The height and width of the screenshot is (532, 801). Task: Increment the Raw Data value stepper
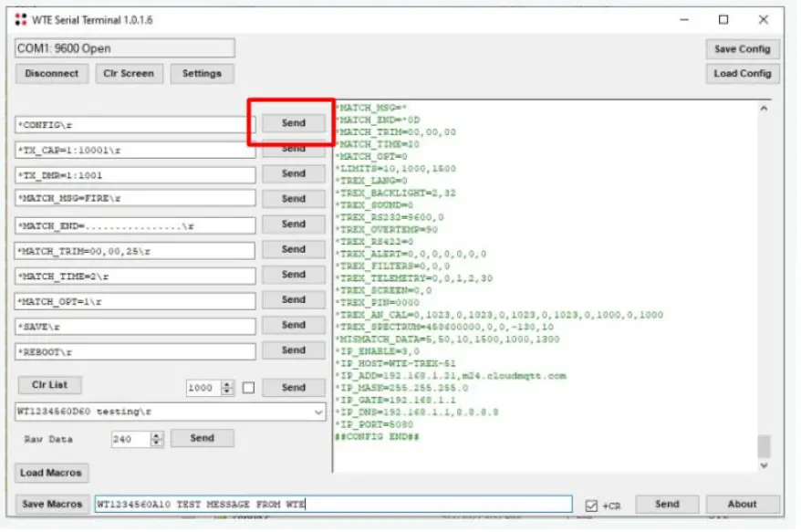(x=155, y=434)
